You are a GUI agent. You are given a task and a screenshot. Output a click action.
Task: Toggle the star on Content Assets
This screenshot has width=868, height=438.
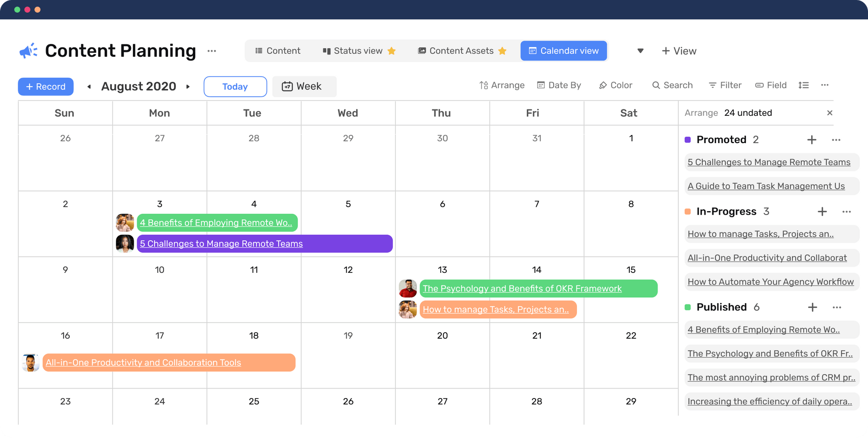point(503,51)
